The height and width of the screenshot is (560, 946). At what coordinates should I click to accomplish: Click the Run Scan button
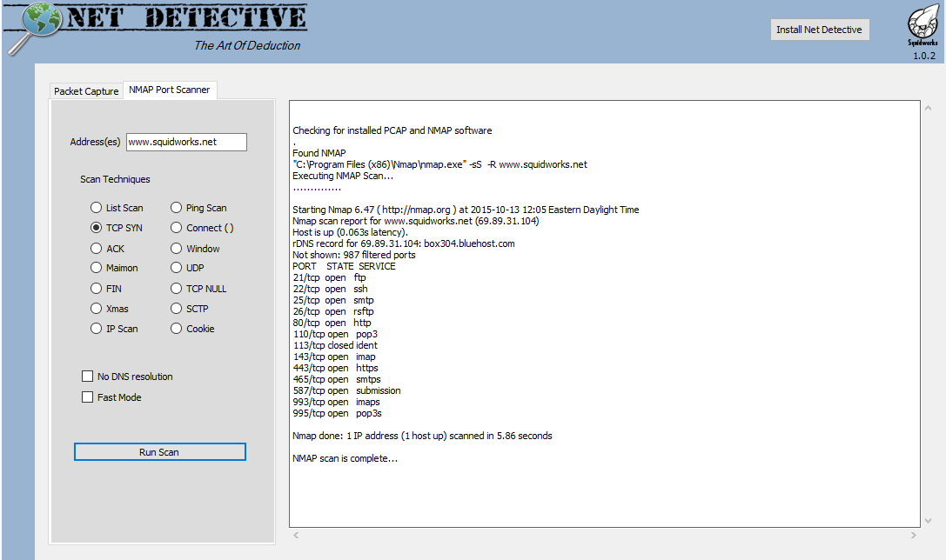(x=160, y=452)
